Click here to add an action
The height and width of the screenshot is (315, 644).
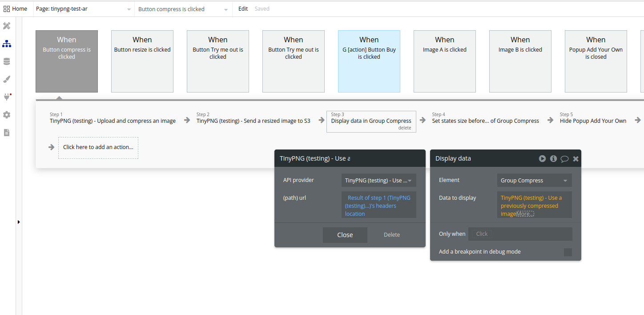coord(98,147)
